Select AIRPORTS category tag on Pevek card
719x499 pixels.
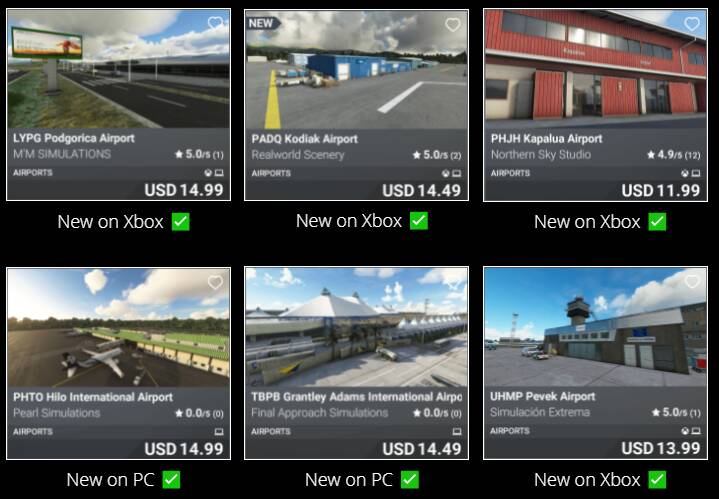[x=509, y=431]
